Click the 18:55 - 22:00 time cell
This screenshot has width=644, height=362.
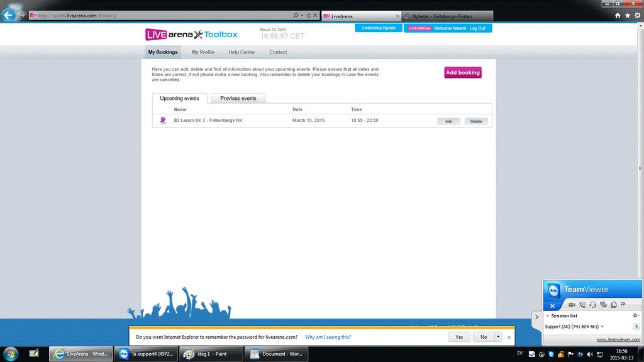coord(364,120)
